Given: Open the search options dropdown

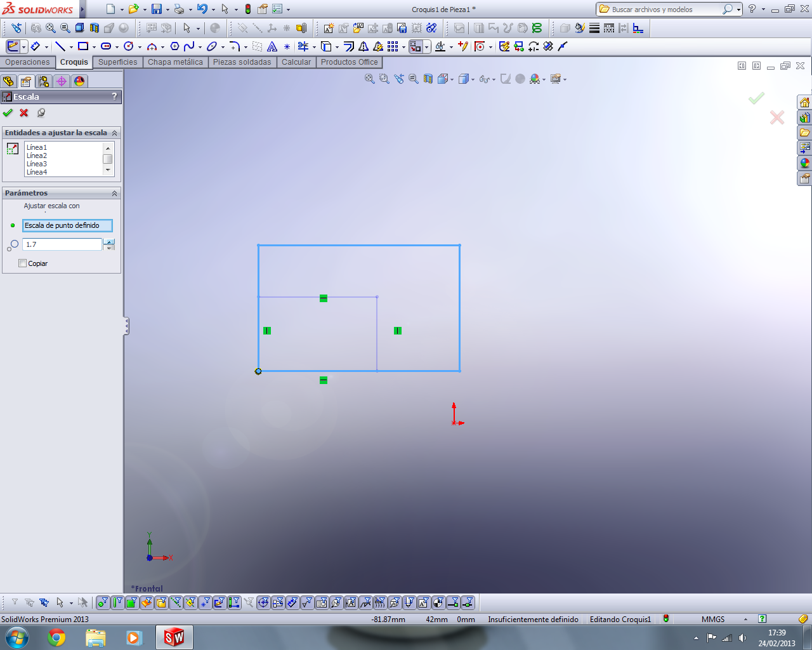Looking at the screenshot, I should click(x=739, y=10).
